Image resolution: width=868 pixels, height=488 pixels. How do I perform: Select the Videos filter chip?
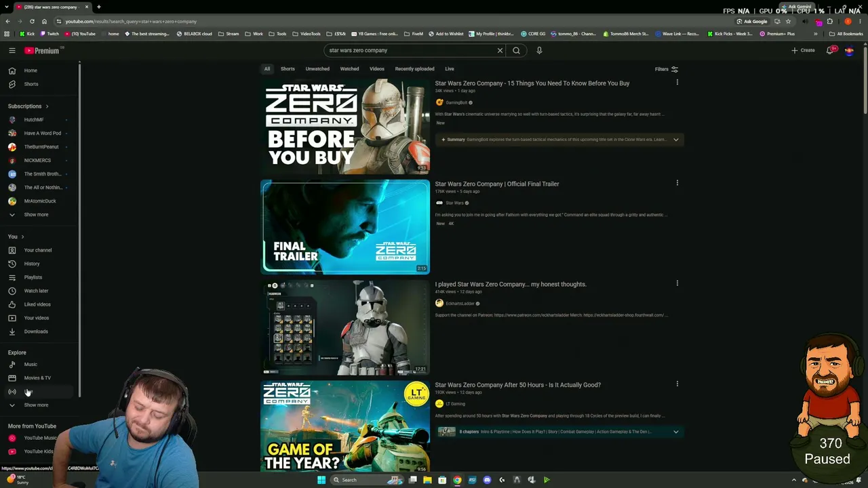point(377,69)
